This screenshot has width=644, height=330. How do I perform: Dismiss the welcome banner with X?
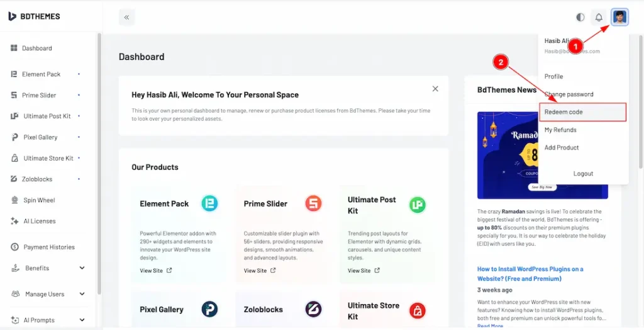coord(435,89)
